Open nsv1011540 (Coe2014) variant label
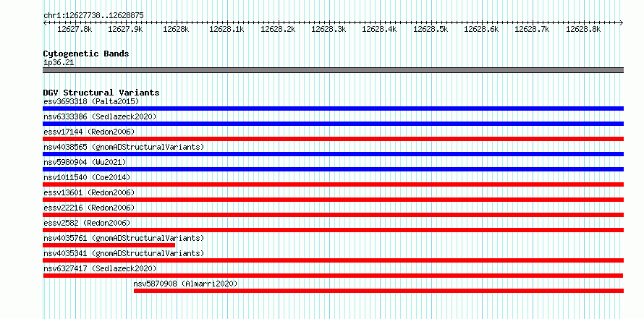This screenshot has height=319, width=644. [87, 177]
